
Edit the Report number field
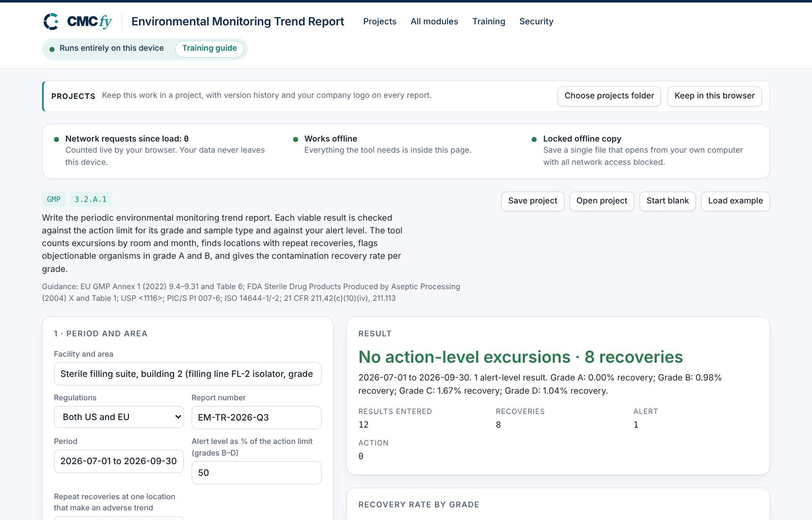[x=256, y=418]
